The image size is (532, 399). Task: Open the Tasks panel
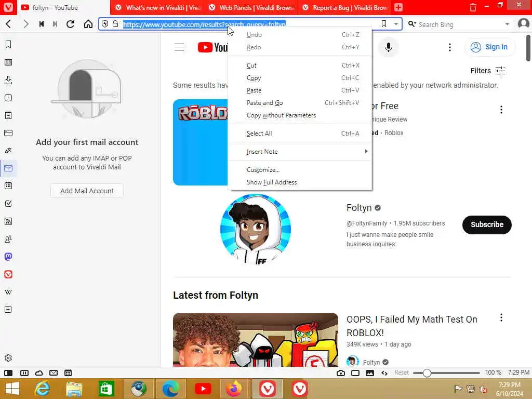coord(8,204)
